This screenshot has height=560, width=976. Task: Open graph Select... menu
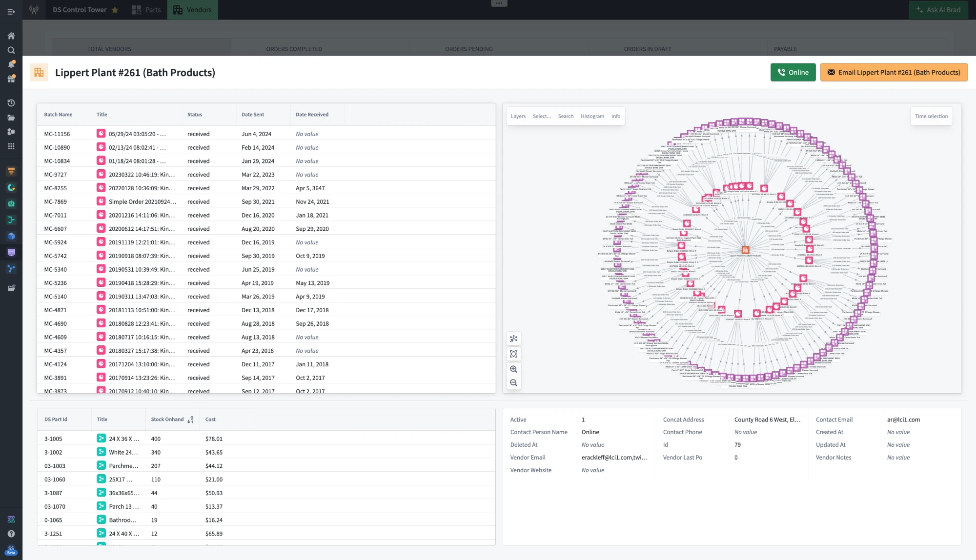(542, 117)
